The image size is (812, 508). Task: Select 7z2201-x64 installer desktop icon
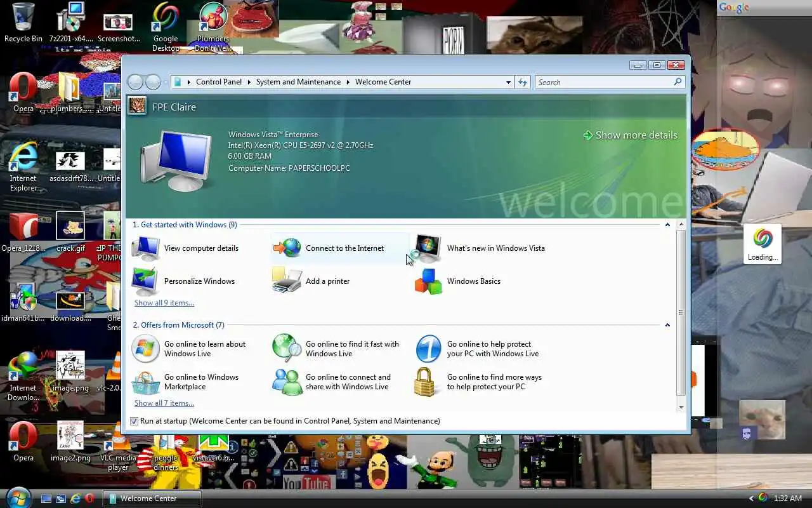pyautogui.click(x=71, y=23)
